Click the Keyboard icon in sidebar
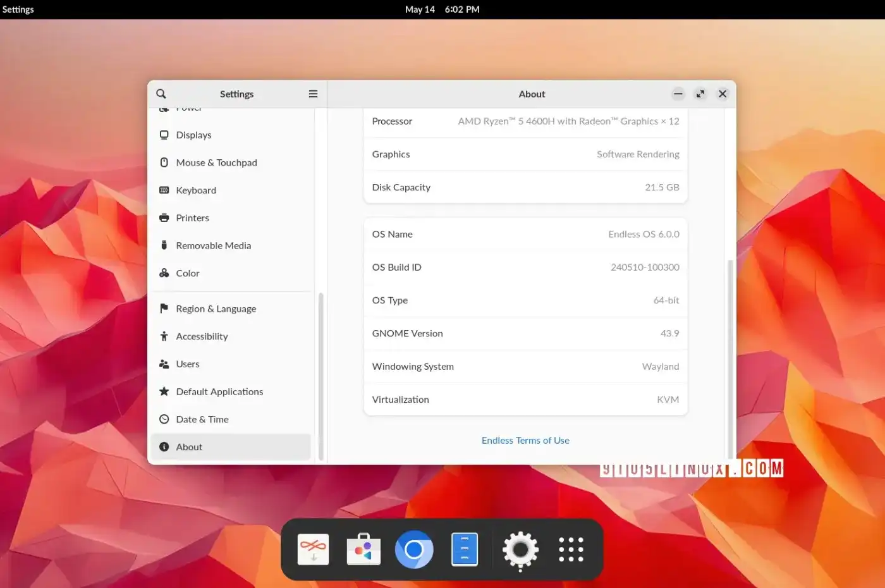Viewport: 885px width, 588px height. pos(164,190)
